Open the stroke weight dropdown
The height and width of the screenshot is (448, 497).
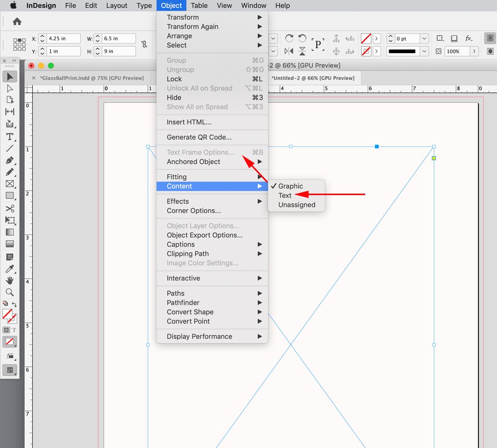click(424, 38)
